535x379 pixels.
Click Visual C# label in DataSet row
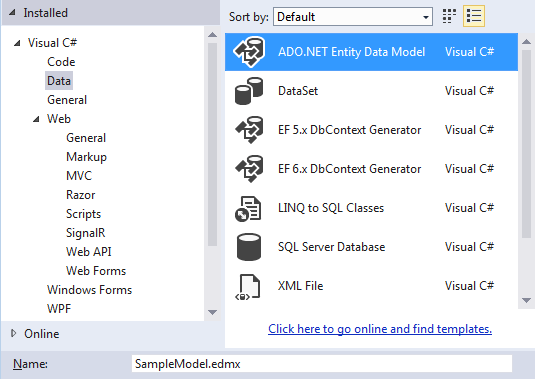(x=469, y=91)
